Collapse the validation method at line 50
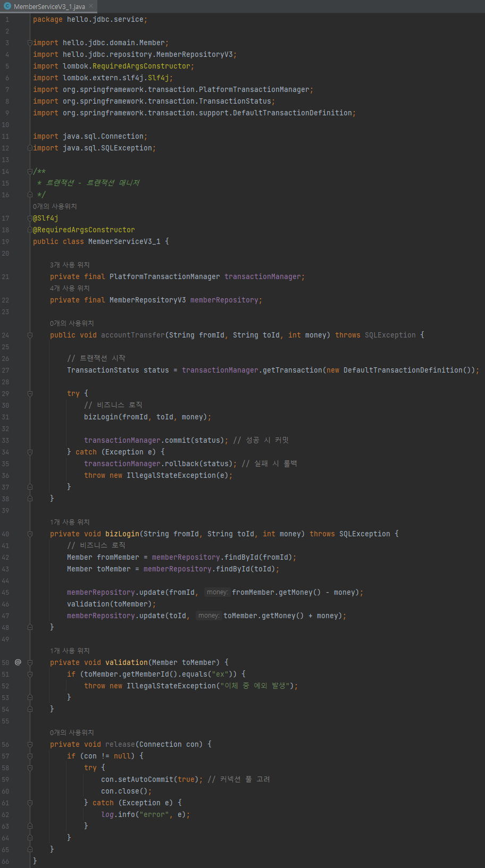Viewport: 485px width, 868px height. click(x=30, y=663)
